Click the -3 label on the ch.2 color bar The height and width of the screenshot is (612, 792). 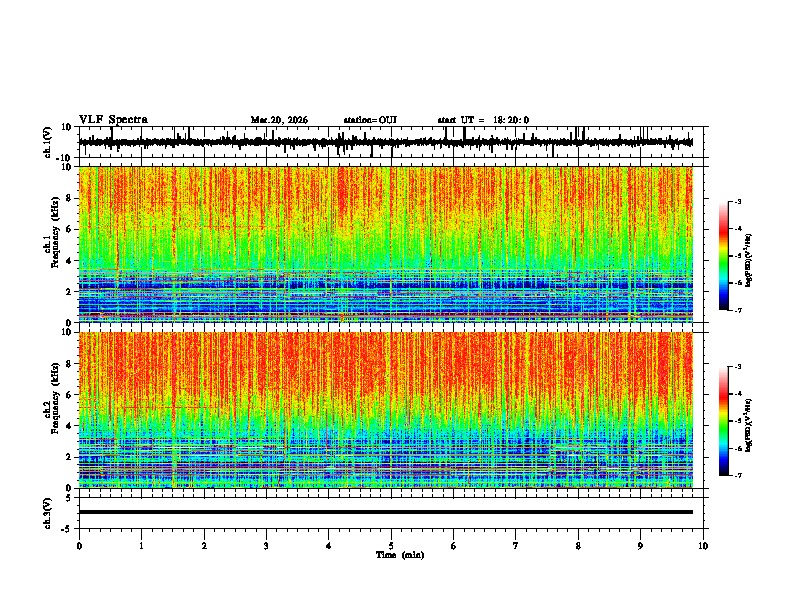pos(737,367)
